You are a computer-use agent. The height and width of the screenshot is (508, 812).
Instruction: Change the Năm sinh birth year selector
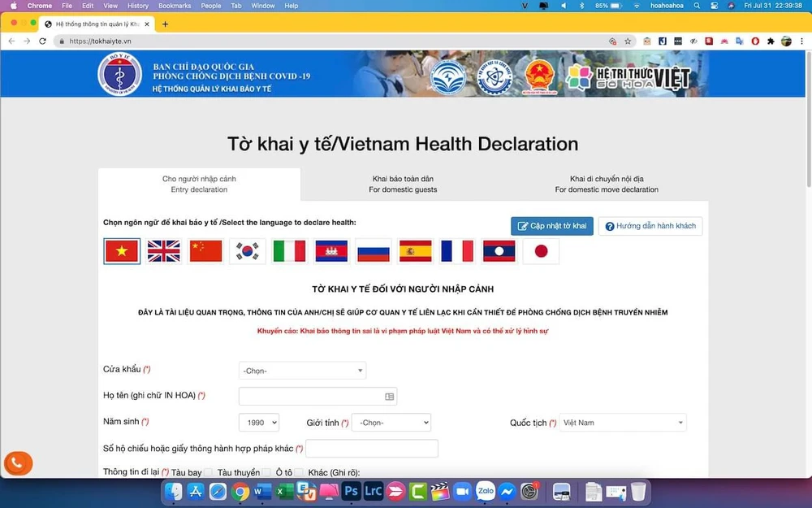(x=258, y=423)
